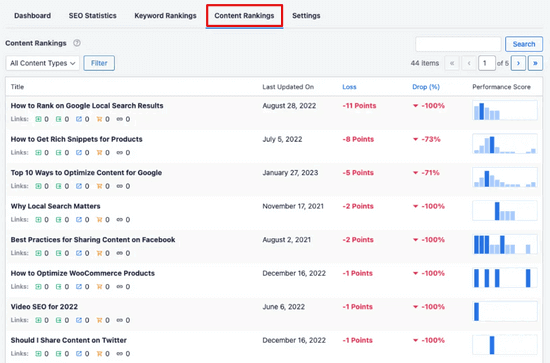Open 'Top 10 Ways to Optimize Content for Google'
This screenshot has width=550, height=363.
[86, 173]
